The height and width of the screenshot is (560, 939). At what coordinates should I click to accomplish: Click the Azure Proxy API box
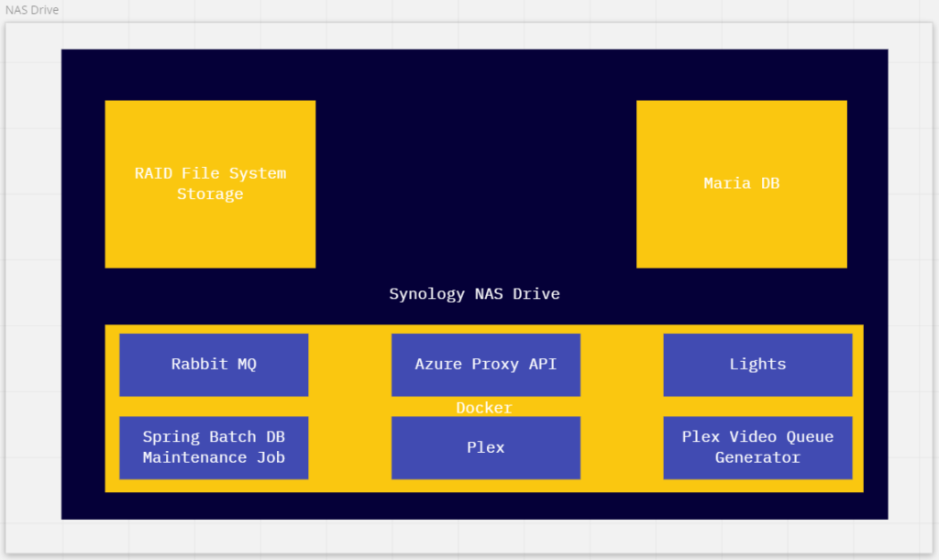(x=485, y=365)
